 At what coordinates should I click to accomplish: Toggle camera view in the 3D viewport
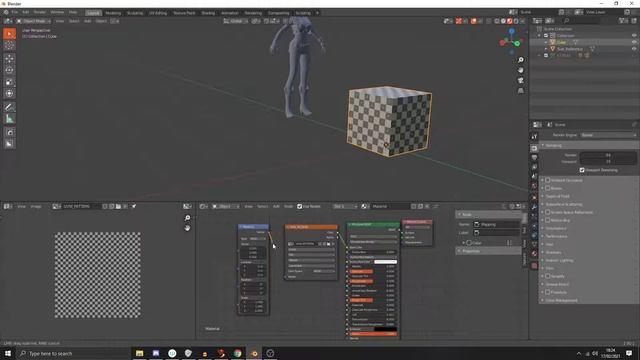[520, 80]
